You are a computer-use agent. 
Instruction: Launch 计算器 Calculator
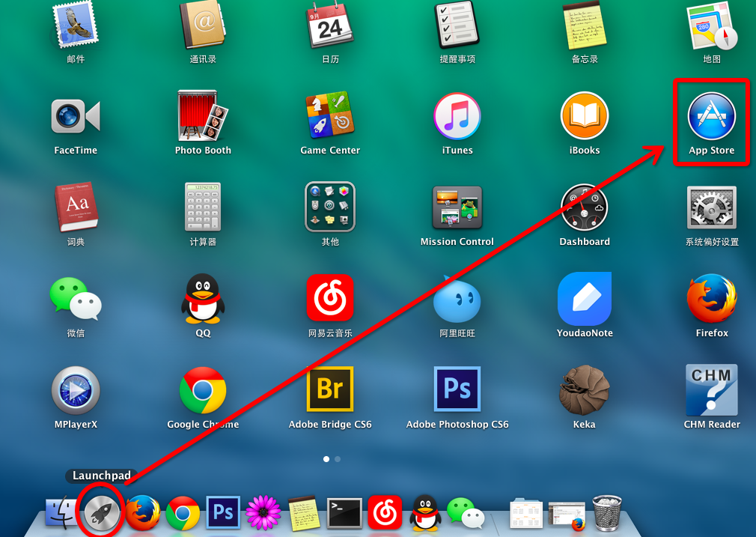coord(203,207)
